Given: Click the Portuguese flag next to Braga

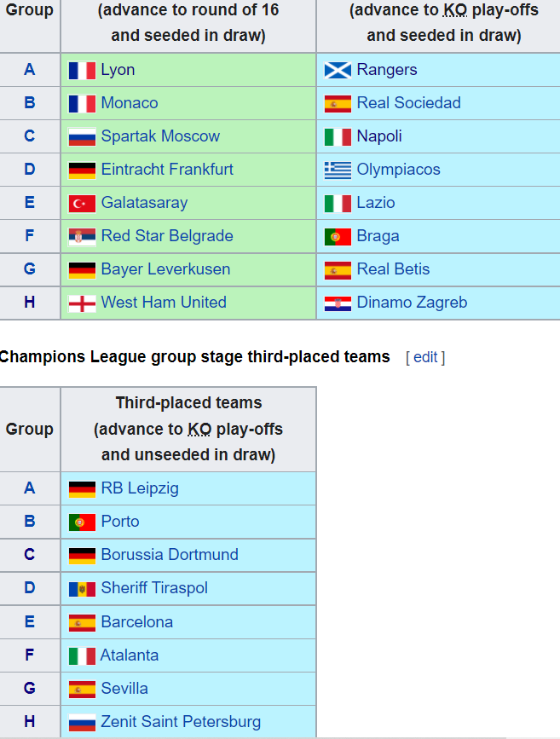Looking at the screenshot, I should tap(338, 237).
